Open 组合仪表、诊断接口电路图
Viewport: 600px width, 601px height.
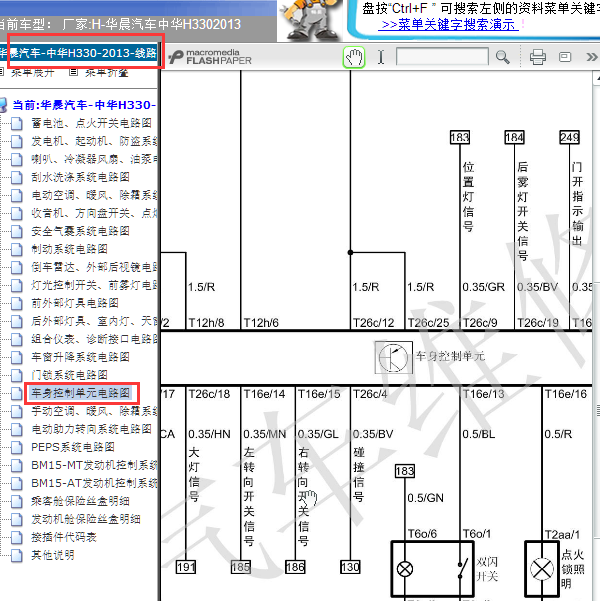94,339
